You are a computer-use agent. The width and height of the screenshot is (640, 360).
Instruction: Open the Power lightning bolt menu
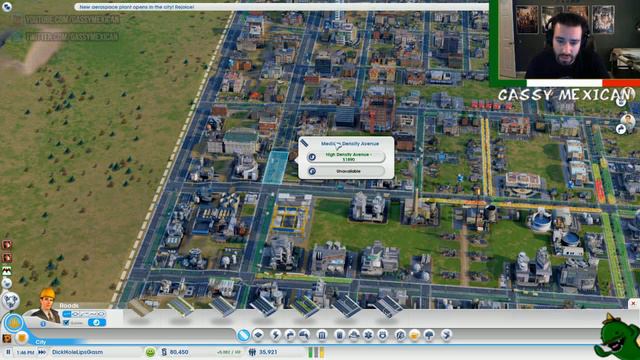coord(276,335)
